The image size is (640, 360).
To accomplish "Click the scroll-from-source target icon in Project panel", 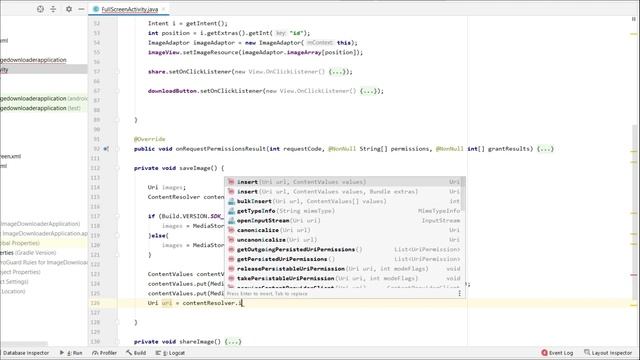I will click(x=40, y=9).
